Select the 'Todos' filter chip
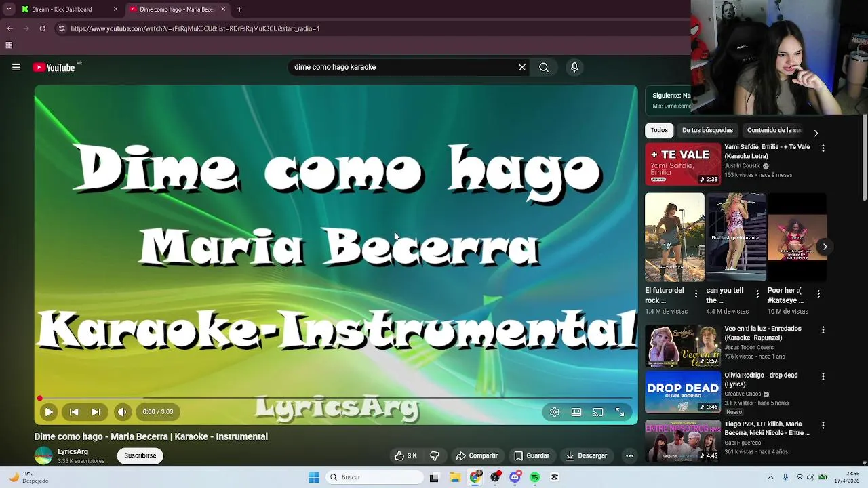868x488 pixels. [659, 130]
